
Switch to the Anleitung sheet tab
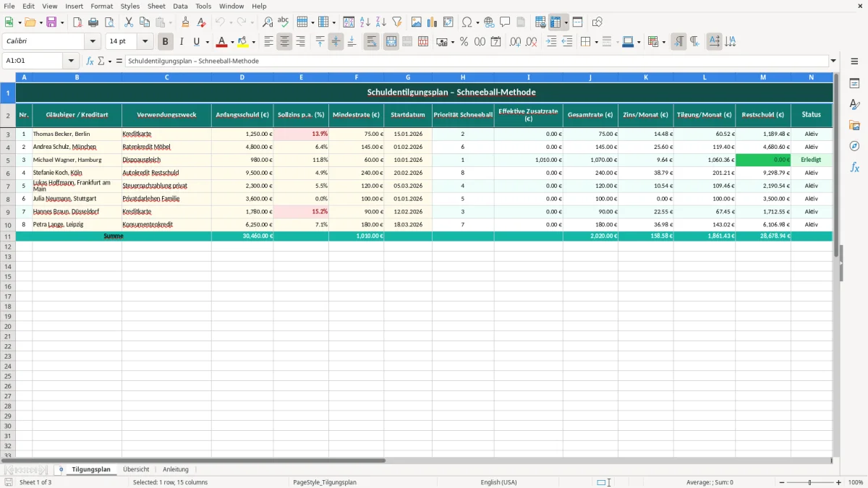pyautogui.click(x=176, y=469)
